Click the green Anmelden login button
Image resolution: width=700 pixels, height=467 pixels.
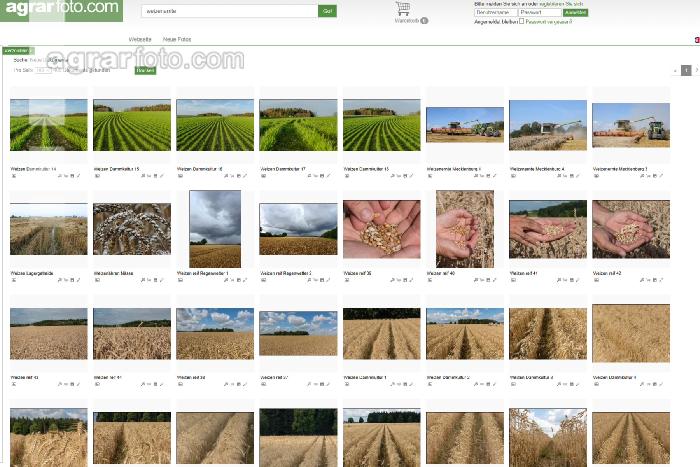click(575, 13)
